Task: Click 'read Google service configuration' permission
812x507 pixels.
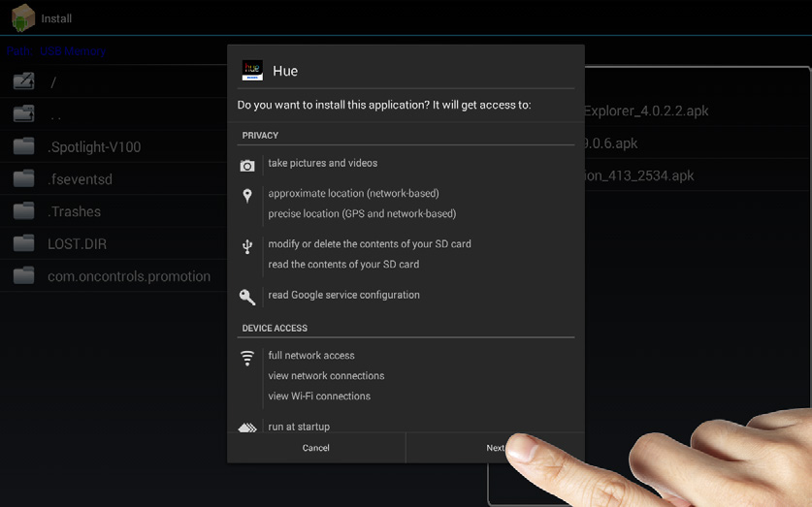Action: point(343,295)
